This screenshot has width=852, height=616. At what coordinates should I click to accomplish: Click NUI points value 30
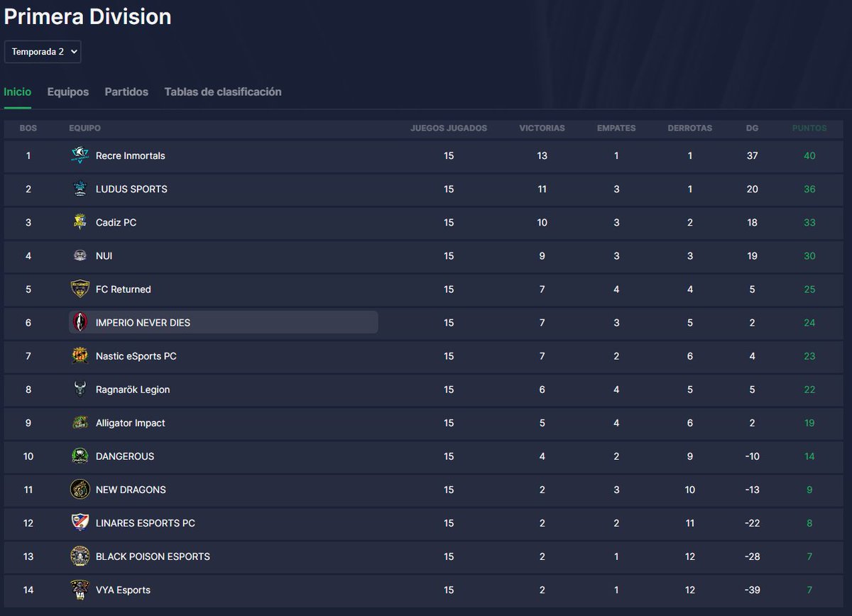[x=809, y=255]
